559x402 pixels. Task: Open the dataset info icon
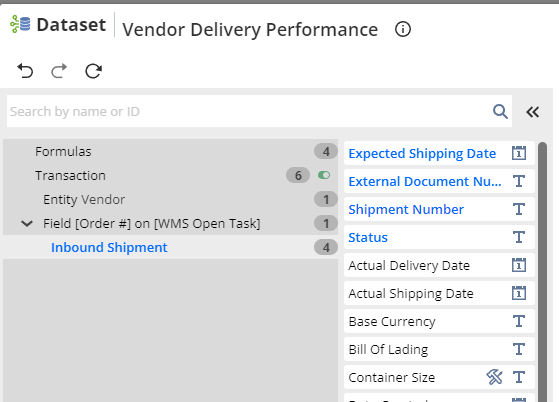pyautogui.click(x=403, y=29)
